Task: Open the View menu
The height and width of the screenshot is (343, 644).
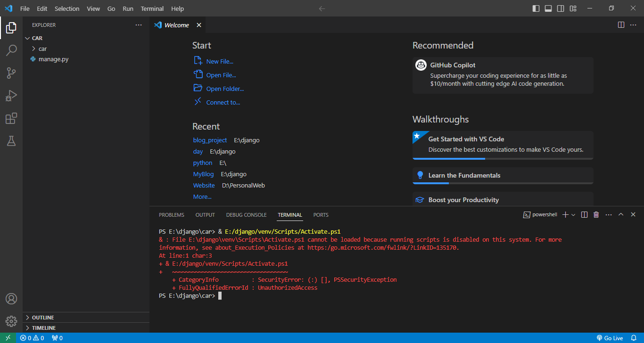Action: [x=93, y=8]
